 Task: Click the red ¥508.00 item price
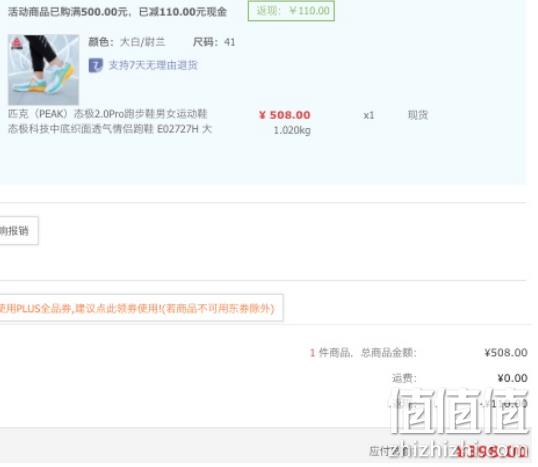click(x=284, y=115)
